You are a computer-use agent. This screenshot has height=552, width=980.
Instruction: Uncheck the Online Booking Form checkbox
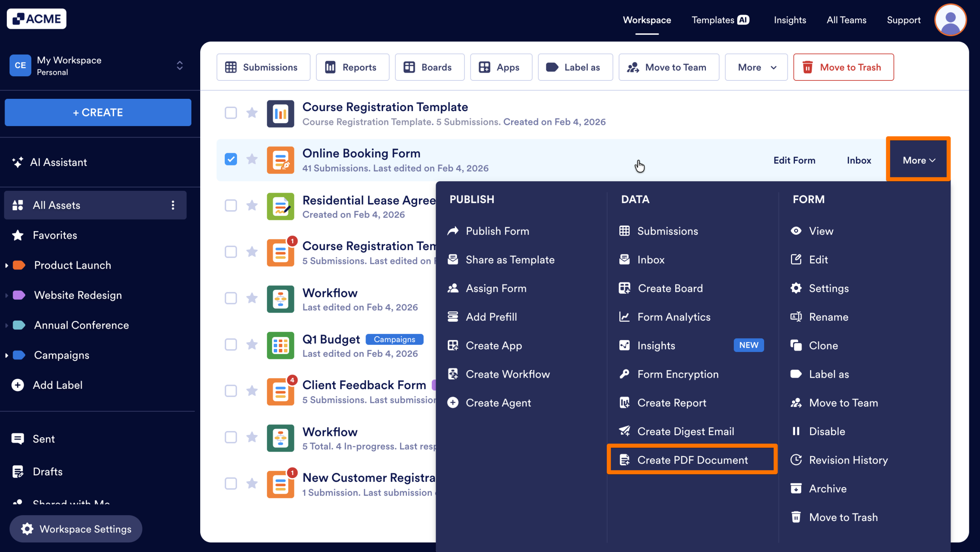(231, 159)
